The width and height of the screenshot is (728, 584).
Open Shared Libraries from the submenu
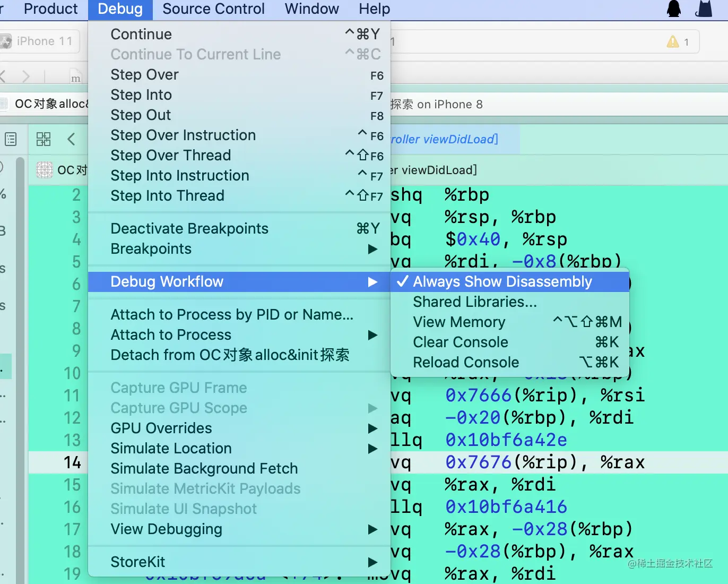coord(510,302)
